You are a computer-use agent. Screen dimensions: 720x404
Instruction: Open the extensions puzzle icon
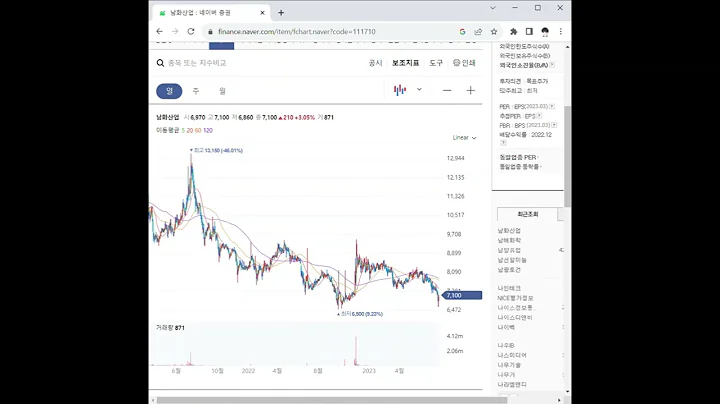[513, 32]
